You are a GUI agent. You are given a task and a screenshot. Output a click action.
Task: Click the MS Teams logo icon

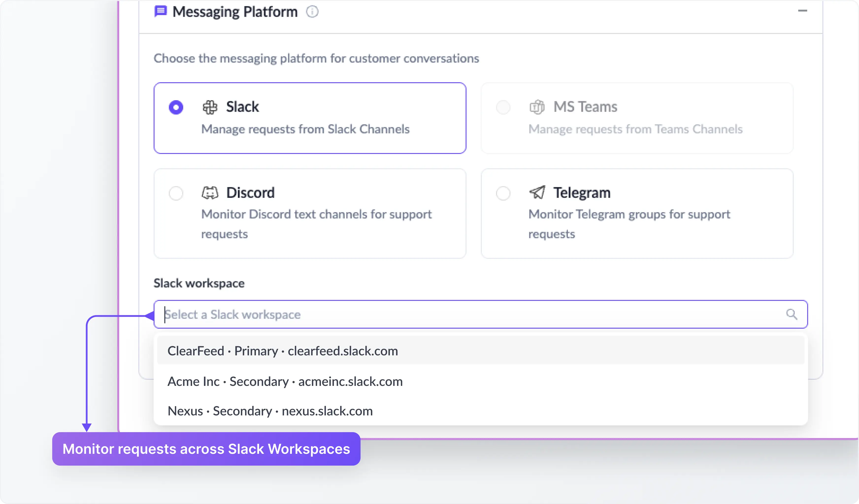click(537, 107)
